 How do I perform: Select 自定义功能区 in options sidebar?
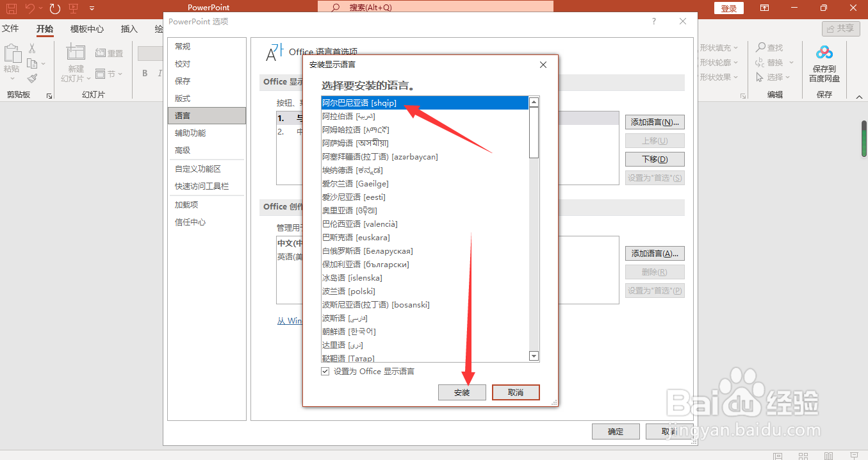pyautogui.click(x=207, y=169)
